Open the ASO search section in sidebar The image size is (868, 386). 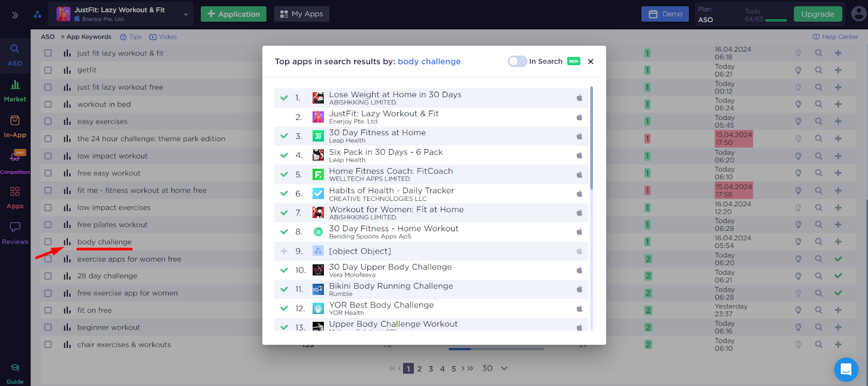(x=15, y=55)
